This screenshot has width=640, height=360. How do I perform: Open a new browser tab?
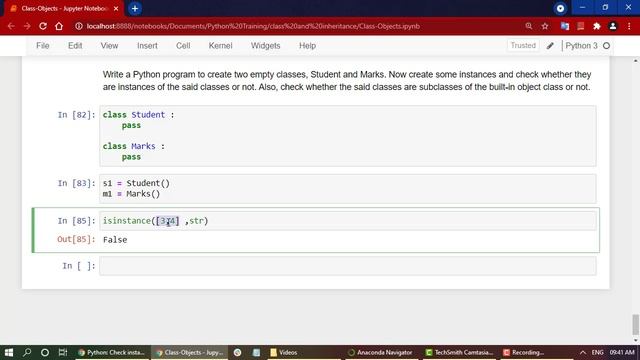point(135,9)
